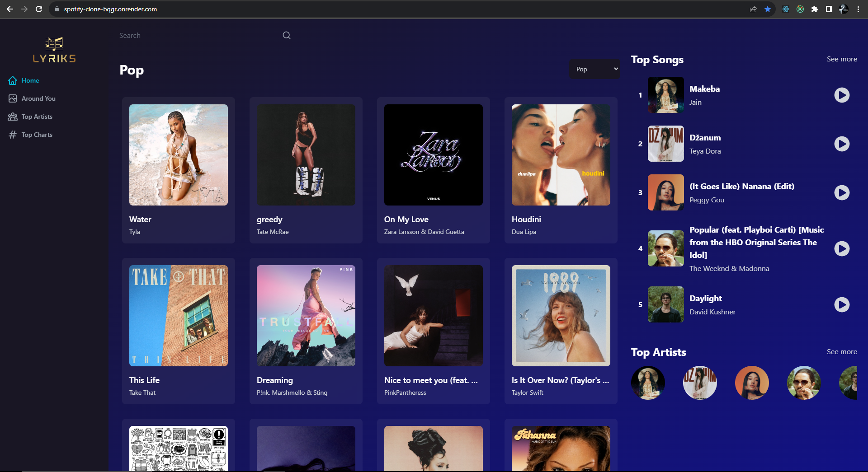This screenshot has height=472, width=868.
Task: Open Top Charts in the sidebar
Action: tap(37, 135)
